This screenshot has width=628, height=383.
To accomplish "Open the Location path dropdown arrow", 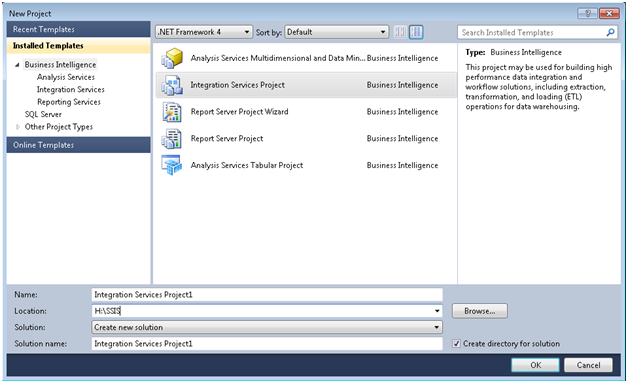I will [437, 311].
